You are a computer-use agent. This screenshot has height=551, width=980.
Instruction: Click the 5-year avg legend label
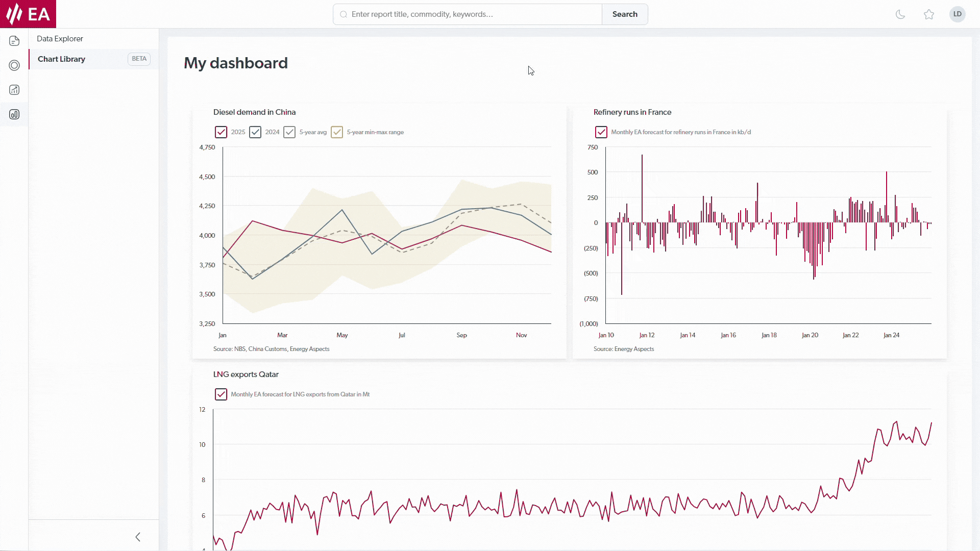point(313,132)
